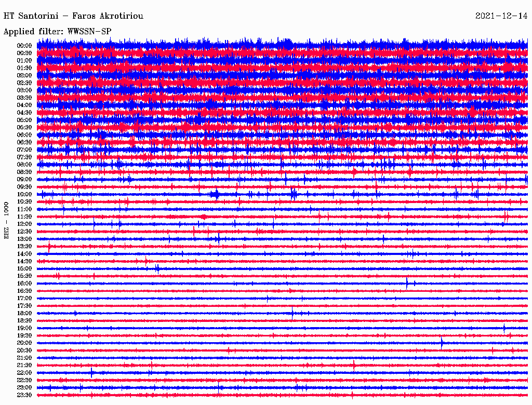
Task: Click the '07:30' time label
Action: pyautogui.click(x=24, y=157)
